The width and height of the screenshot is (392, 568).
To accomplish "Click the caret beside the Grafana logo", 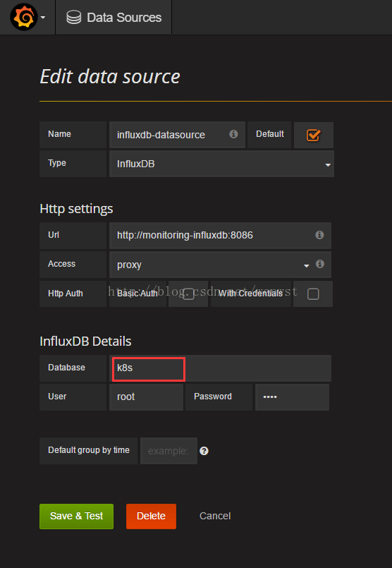I will tap(43, 18).
